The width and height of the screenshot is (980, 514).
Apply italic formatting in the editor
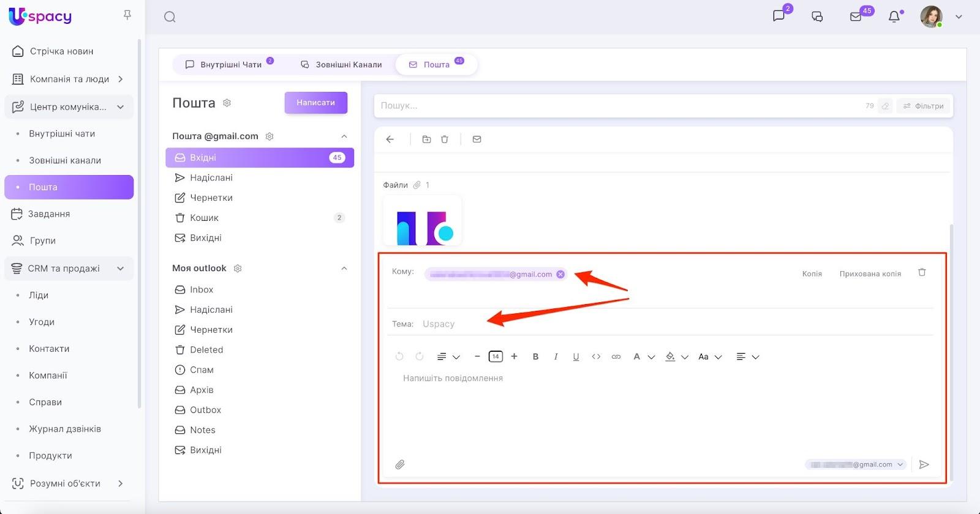click(556, 357)
